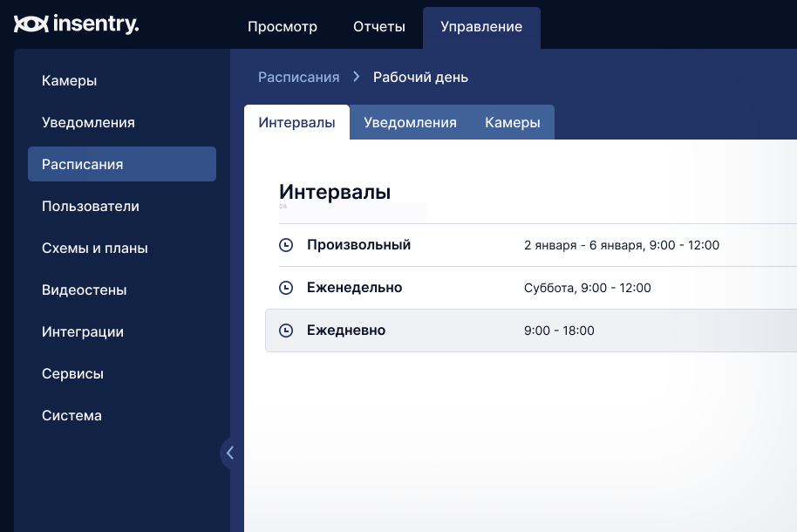Switch to the Камеры schedule tab
This screenshot has width=797, height=532.
click(513, 122)
